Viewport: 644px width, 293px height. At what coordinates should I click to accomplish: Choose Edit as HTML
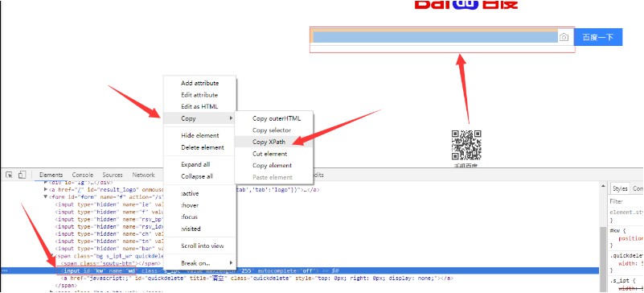coord(200,106)
